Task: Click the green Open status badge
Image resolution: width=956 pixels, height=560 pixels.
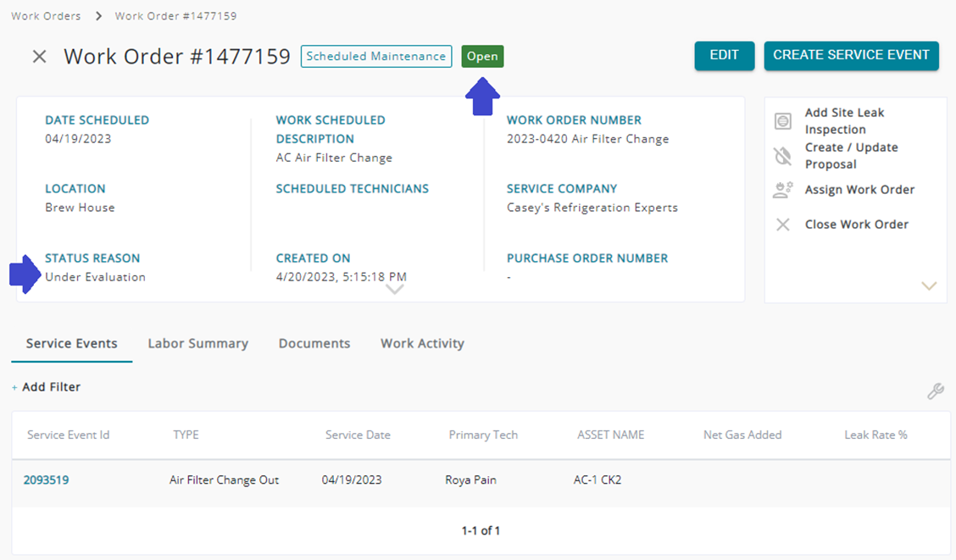Action: click(482, 56)
